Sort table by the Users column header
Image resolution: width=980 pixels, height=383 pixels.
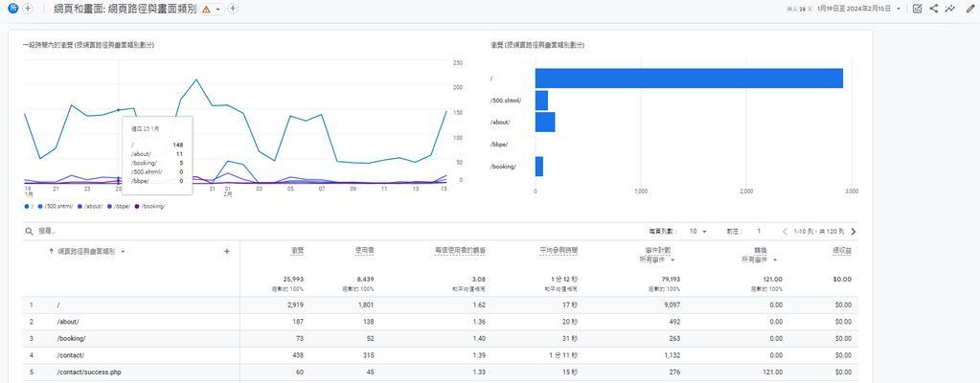click(x=364, y=250)
